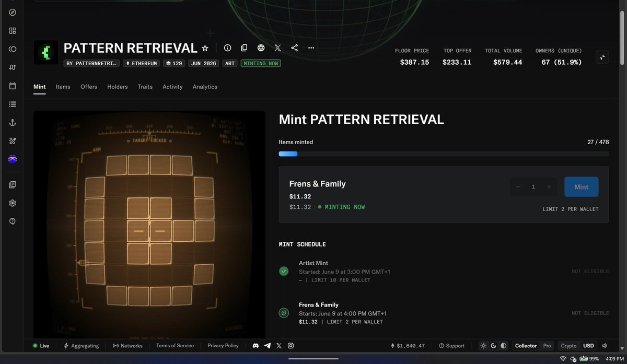Screen dimensions: 627x364
Task: Open the collection website globe icon
Action: pos(261,48)
